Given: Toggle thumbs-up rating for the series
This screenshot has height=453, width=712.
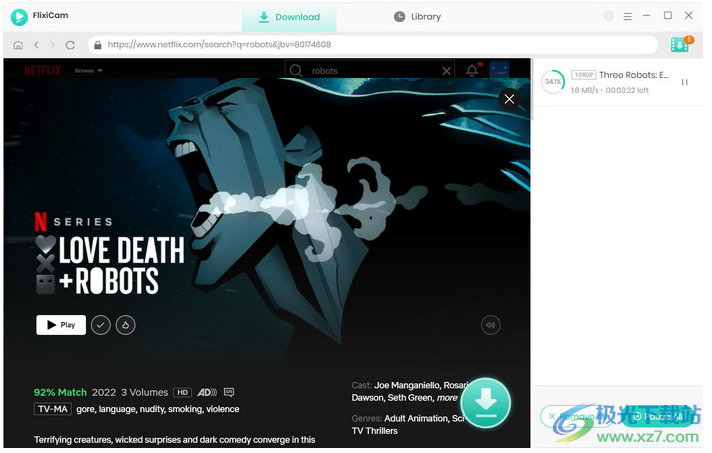Looking at the screenshot, I should [x=126, y=325].
